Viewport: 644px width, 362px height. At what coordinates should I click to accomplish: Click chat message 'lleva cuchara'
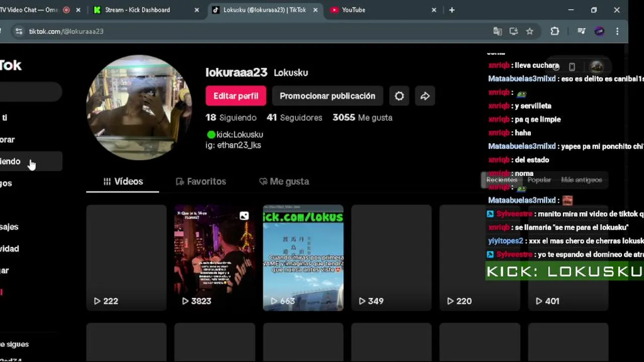click(x=524, y=65)
